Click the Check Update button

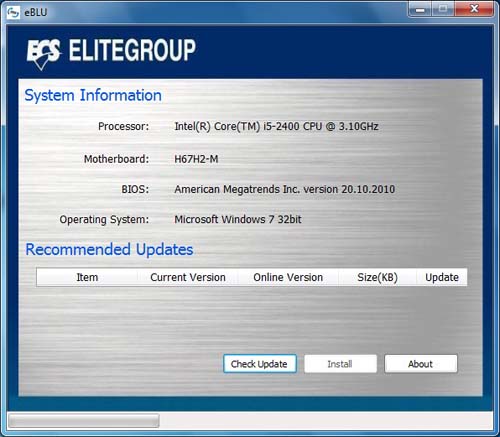click(x=260, y=364)
